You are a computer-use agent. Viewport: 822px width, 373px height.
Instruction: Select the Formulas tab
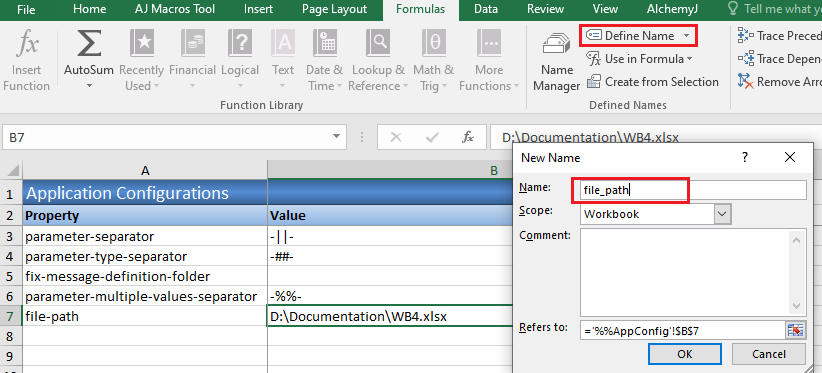(420, 9)
